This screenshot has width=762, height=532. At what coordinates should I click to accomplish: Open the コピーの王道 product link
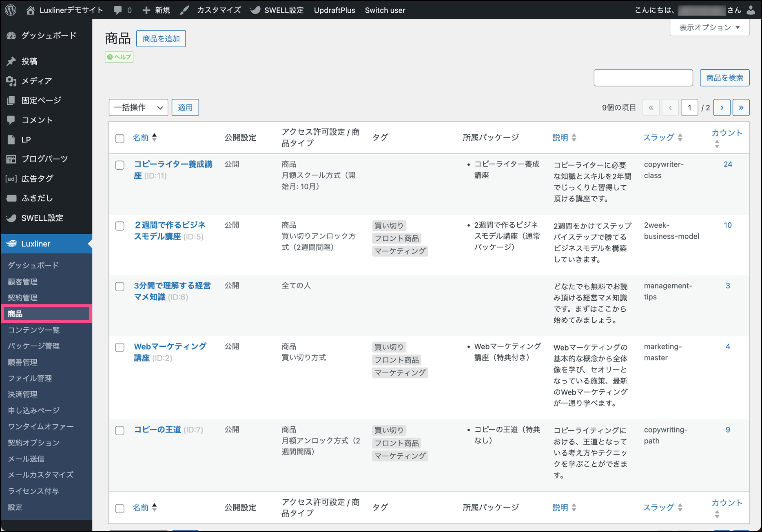tap(157, 430)
